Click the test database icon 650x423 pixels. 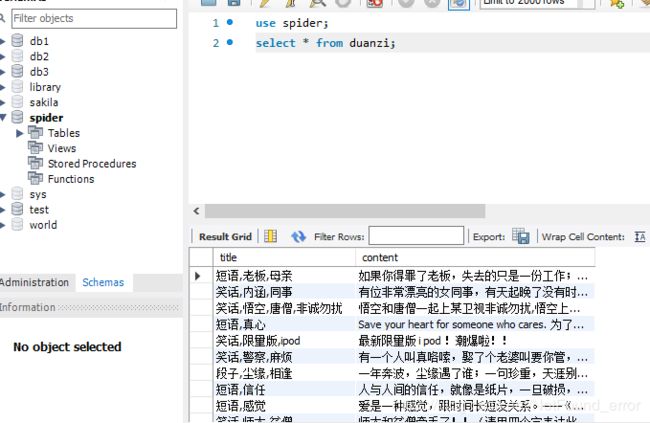tap(17, 209)
